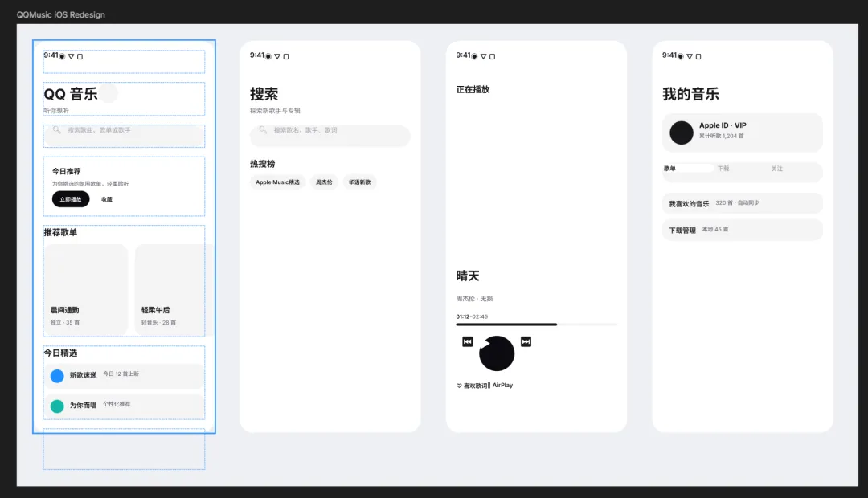Viewport: 868px width, 498px height.
Task: Select the 推荐歌单 section heading
Action: (61, 232)
